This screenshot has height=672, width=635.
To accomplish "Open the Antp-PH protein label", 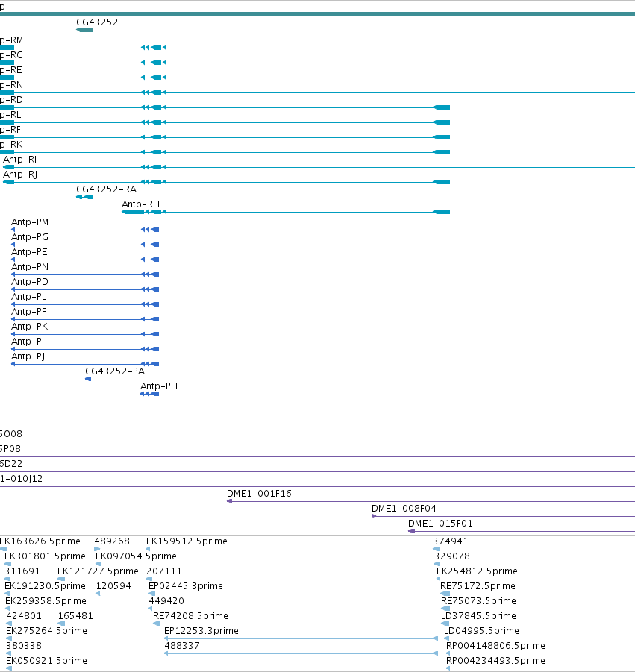I will 159,386.
